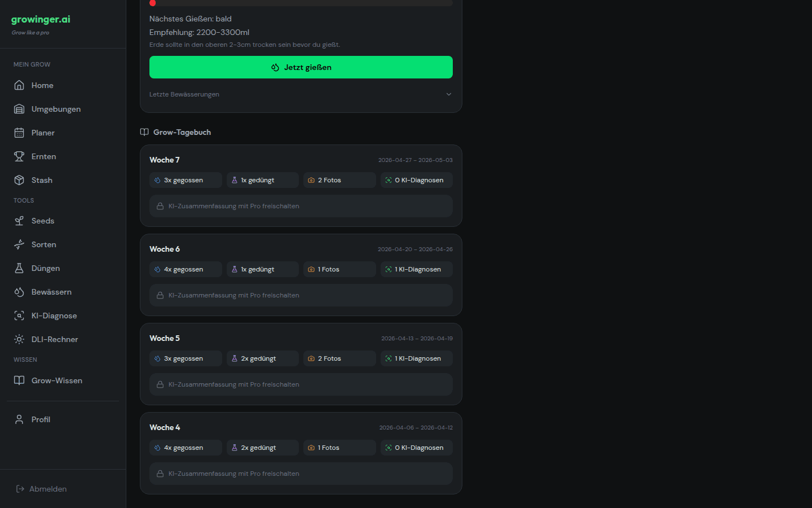Click the camera icon in Woche 7 Fotos
The width and height of the screenshot is (812, 508).
click(311, 180)
